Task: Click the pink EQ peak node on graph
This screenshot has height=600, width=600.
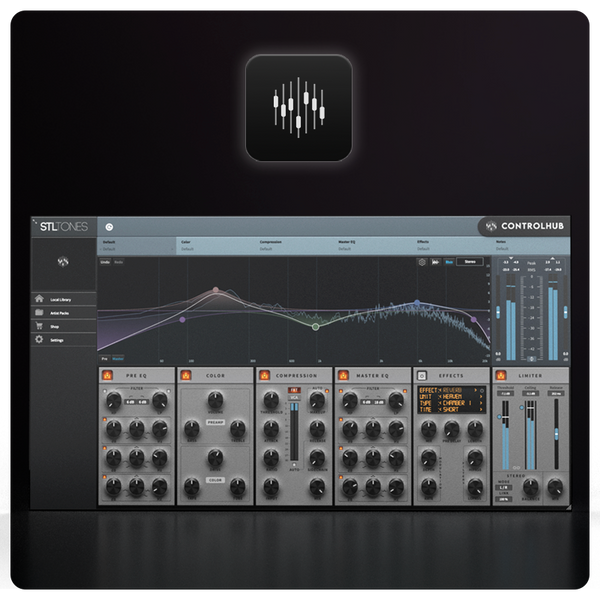Action: coord(216,290)
